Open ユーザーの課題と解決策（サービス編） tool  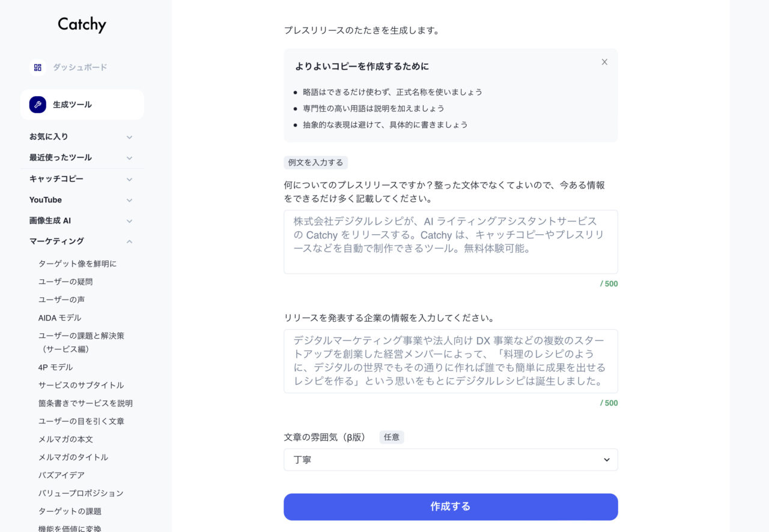[81, 342]
